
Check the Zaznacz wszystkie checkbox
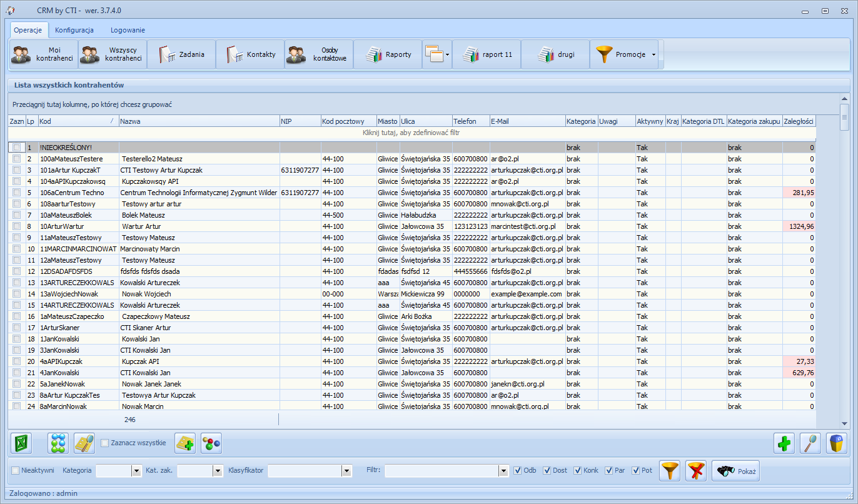tap(104, 443)
